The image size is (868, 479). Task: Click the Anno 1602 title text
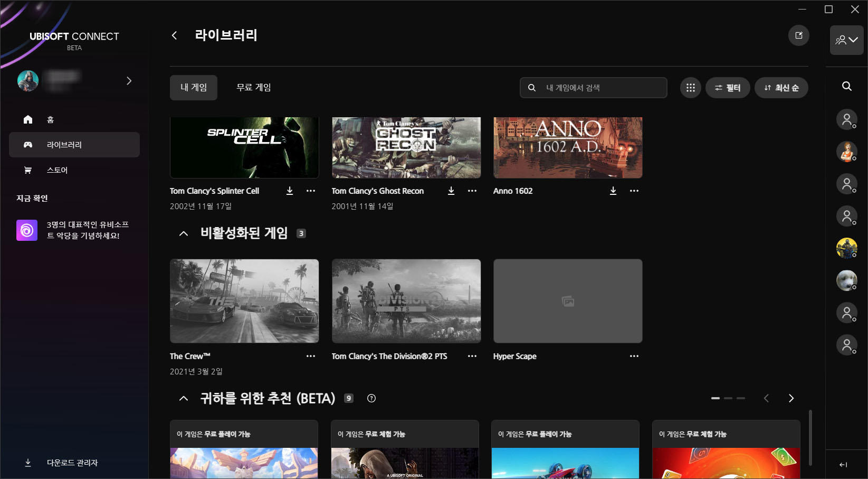[513, 191]
